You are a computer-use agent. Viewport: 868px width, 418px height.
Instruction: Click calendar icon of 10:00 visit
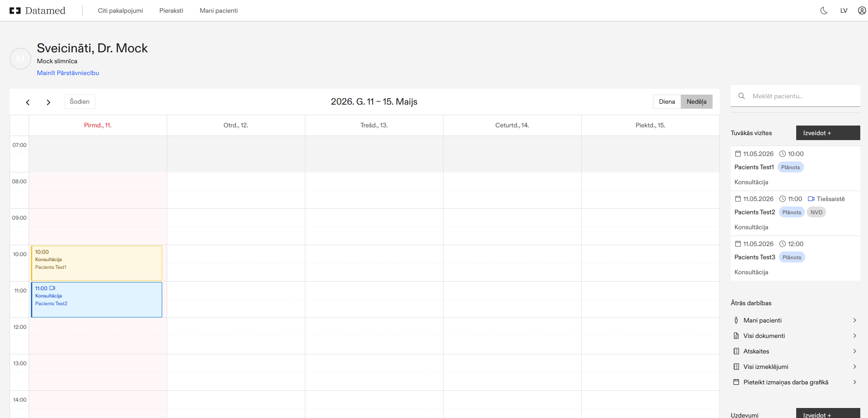coord(738,154)
